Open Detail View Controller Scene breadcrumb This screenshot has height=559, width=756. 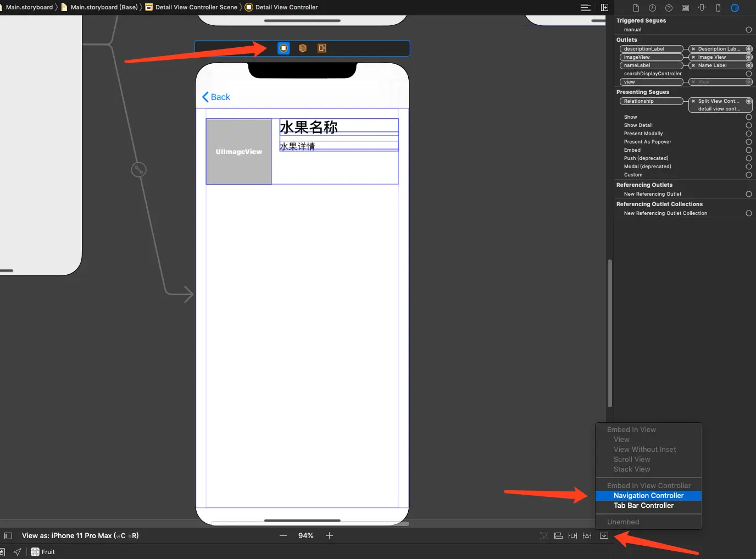(191, 7)
